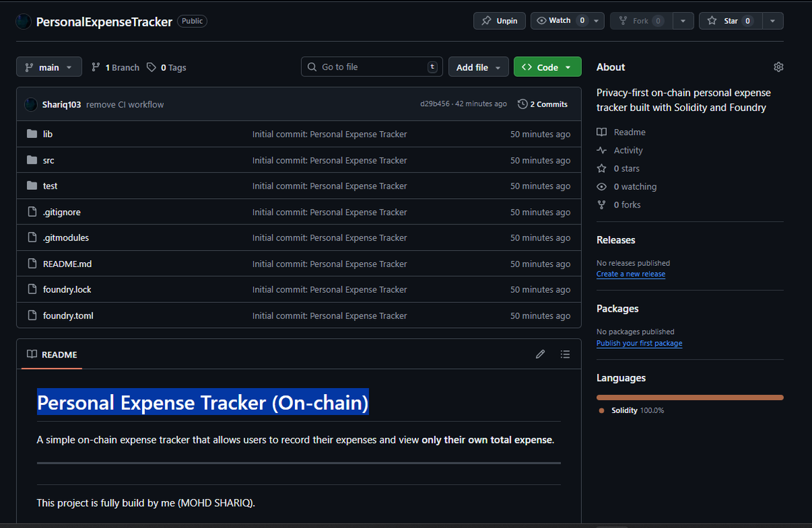Click the src folder icon
Viewport: 812px width, 528px height.
[x=32, y=160]
